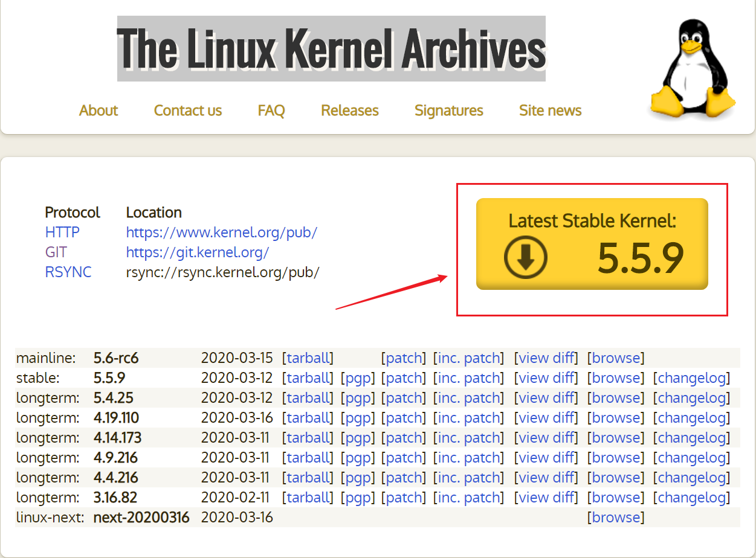Open the About page
The image size is (756, 558).
pyautogui.click(x=99, y=111)
